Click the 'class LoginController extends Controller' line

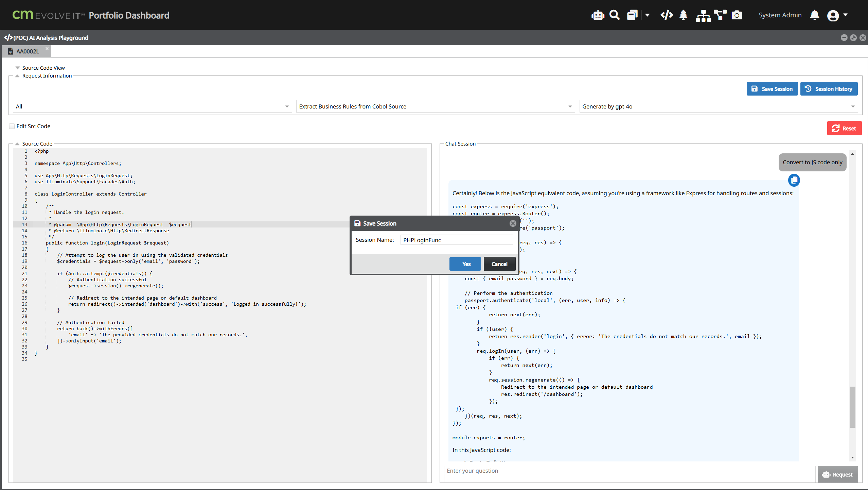91,194
